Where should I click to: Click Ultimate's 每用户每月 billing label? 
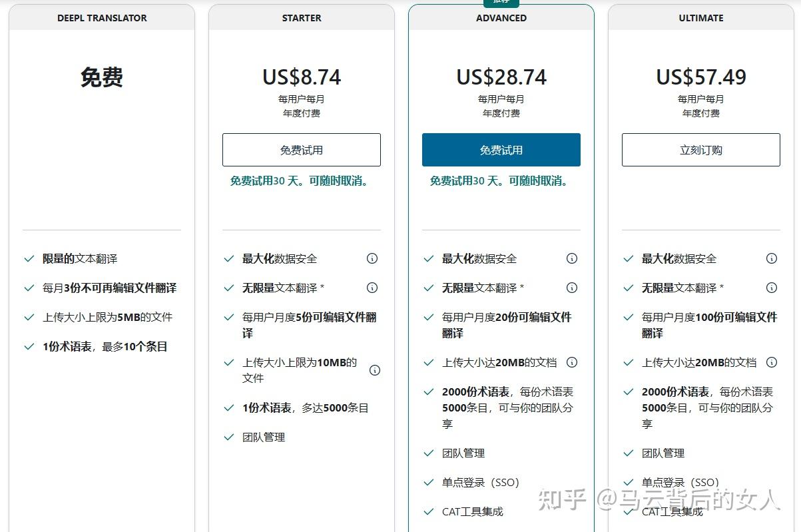[701, 99]
